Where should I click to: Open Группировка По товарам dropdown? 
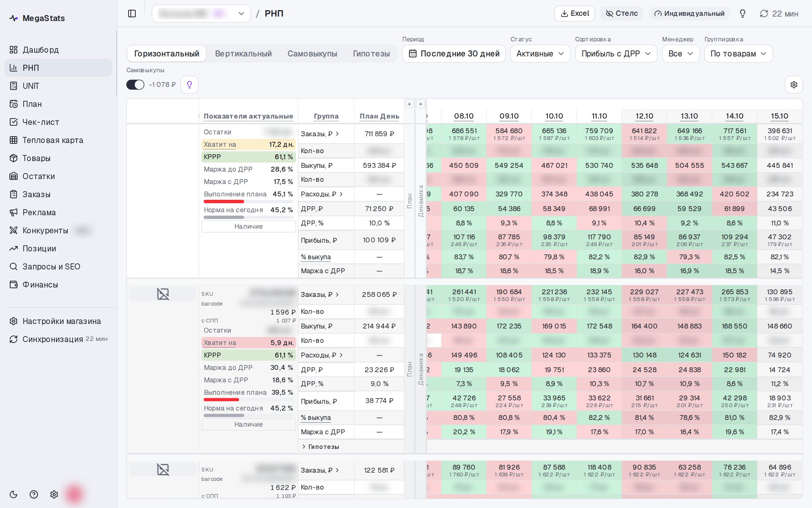pyautogui.click(x=738, y=53)
